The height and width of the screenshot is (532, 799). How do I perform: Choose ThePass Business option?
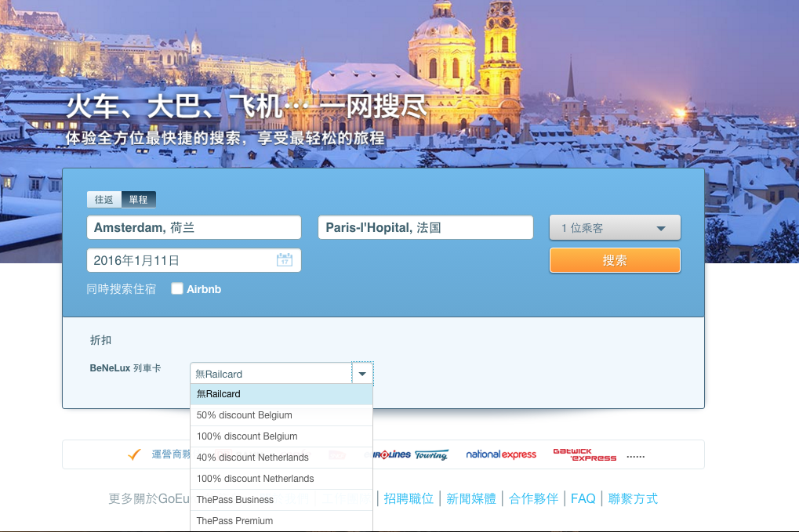[281, 499]
